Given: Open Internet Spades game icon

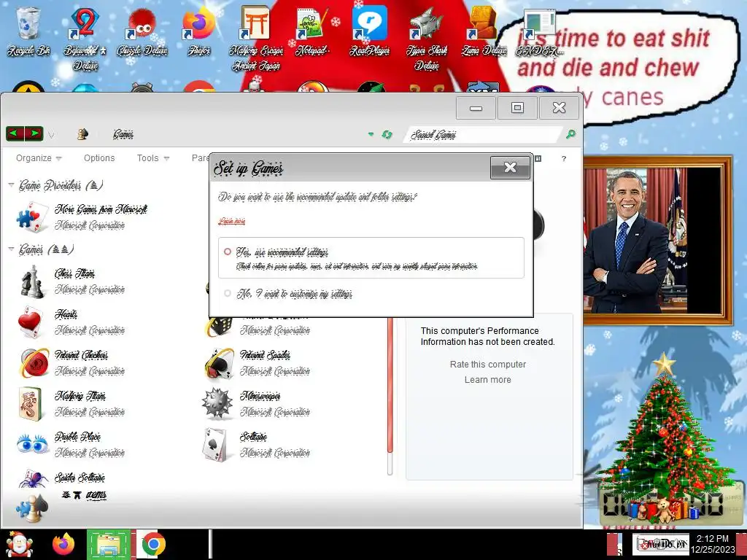Looking at the screenshot, I should 219,363.
